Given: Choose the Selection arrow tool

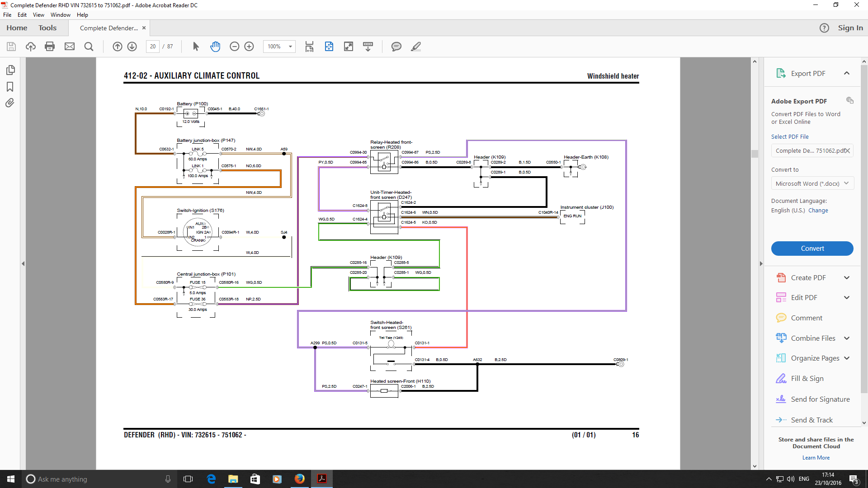Looking at the screenshot, I should [196, 47].
